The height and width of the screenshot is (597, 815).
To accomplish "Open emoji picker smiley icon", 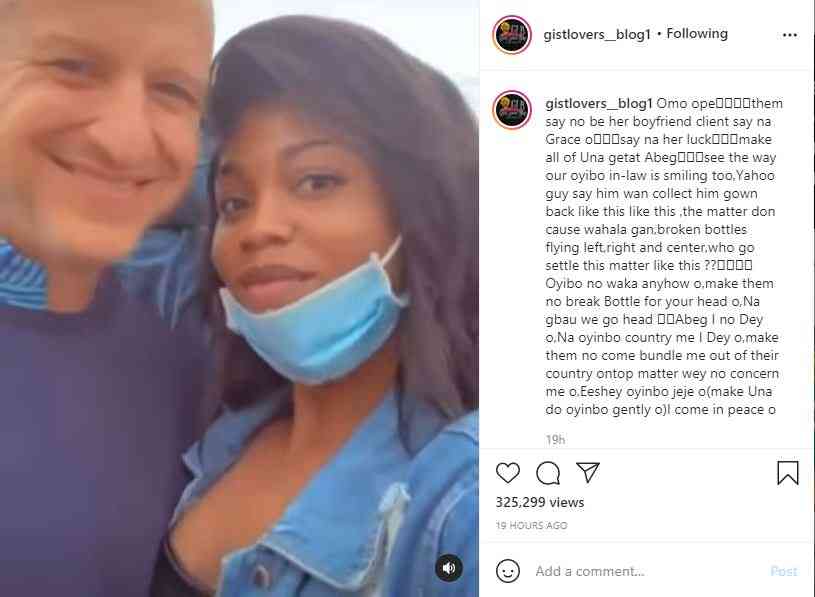I will click(507, 571).
